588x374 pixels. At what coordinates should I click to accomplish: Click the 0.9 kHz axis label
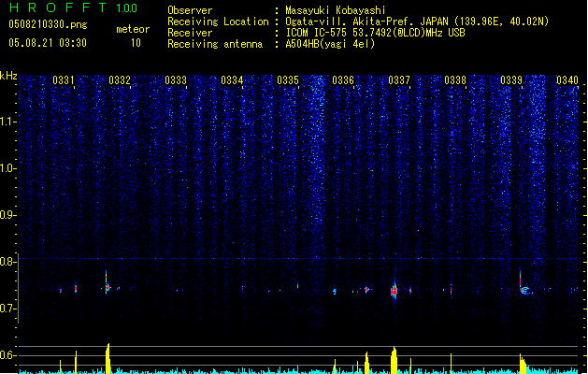[7, 215]
